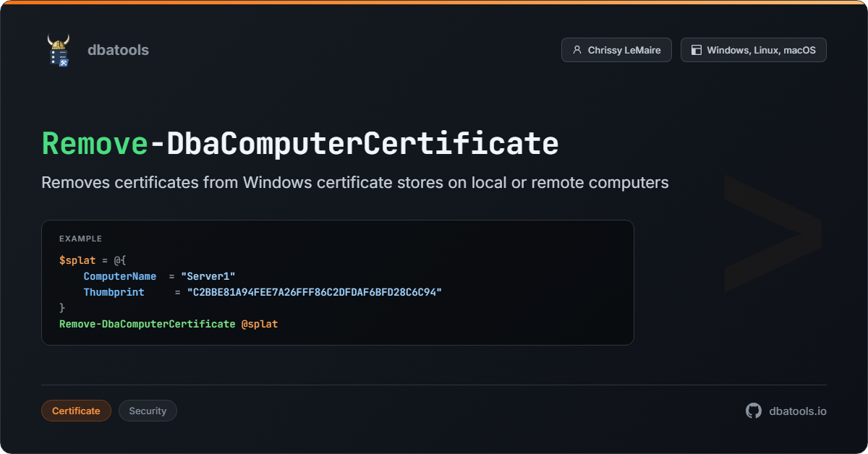Click the dbatools viking helmet logo
Viewport: 868px width, 454px height.
coord(59,50)
